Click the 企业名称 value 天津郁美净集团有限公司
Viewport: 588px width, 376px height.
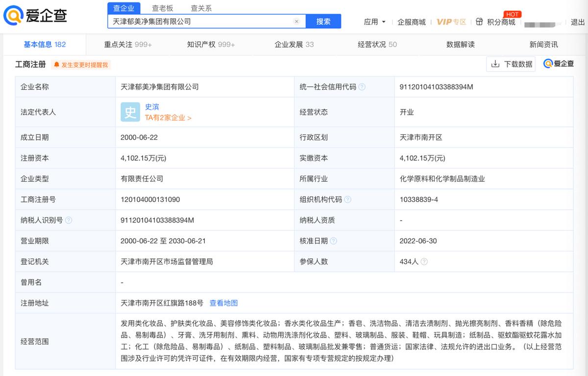click(160, 87)
